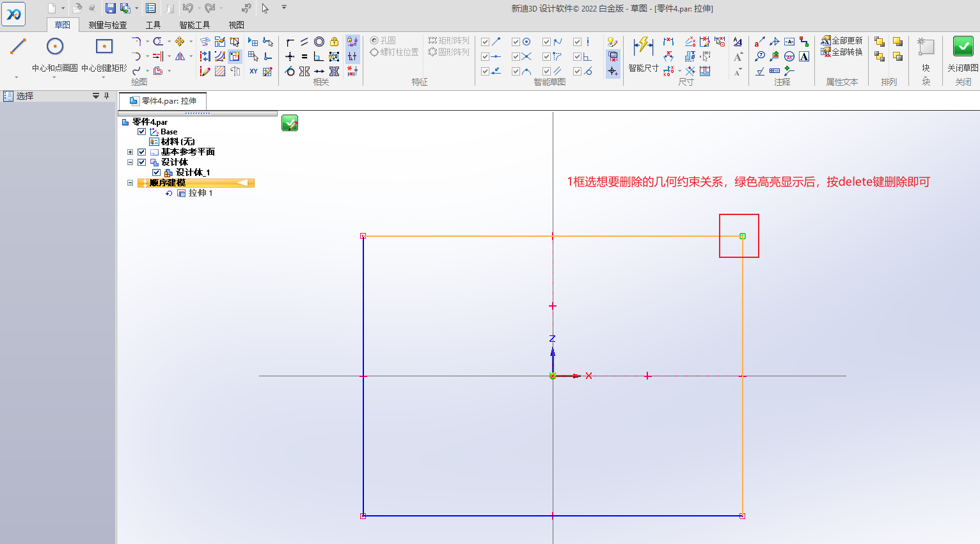
Task: Open the 视图 ribbon tab
Action: click(x=237, y=25)
